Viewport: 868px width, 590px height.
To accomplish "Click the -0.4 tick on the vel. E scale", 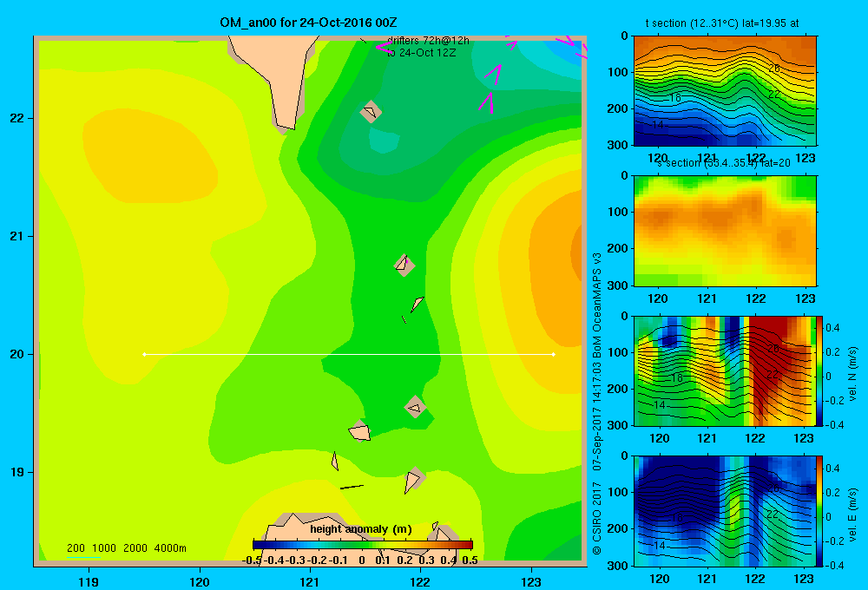I will (832, 565).
